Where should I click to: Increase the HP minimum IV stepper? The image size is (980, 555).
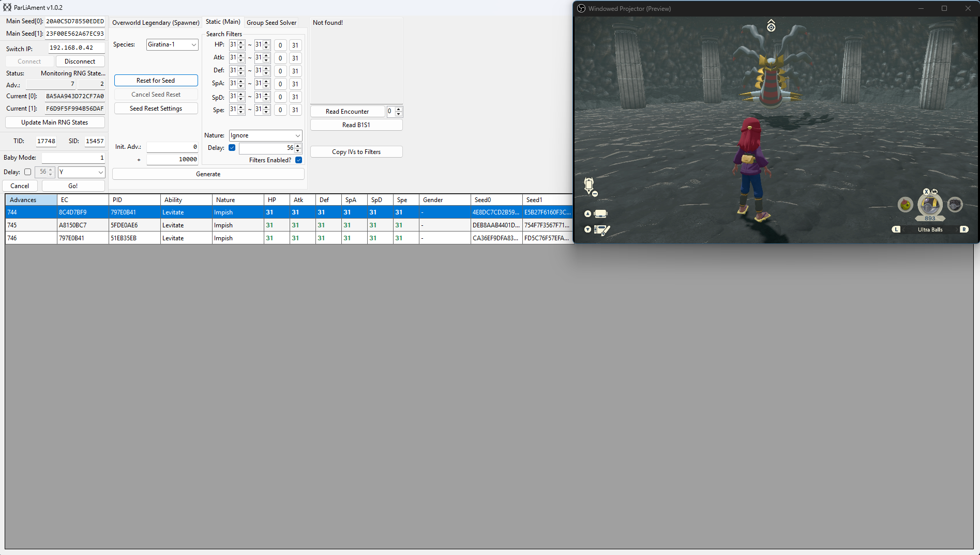coord(241,43)
